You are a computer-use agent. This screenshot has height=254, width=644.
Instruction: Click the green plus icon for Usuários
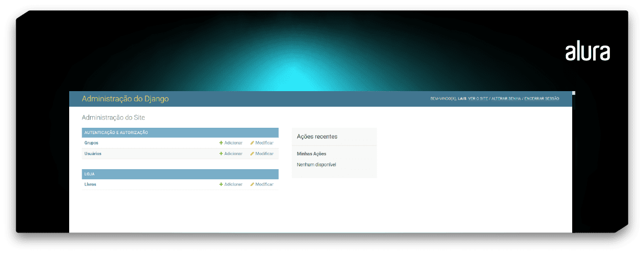(221, 154)
